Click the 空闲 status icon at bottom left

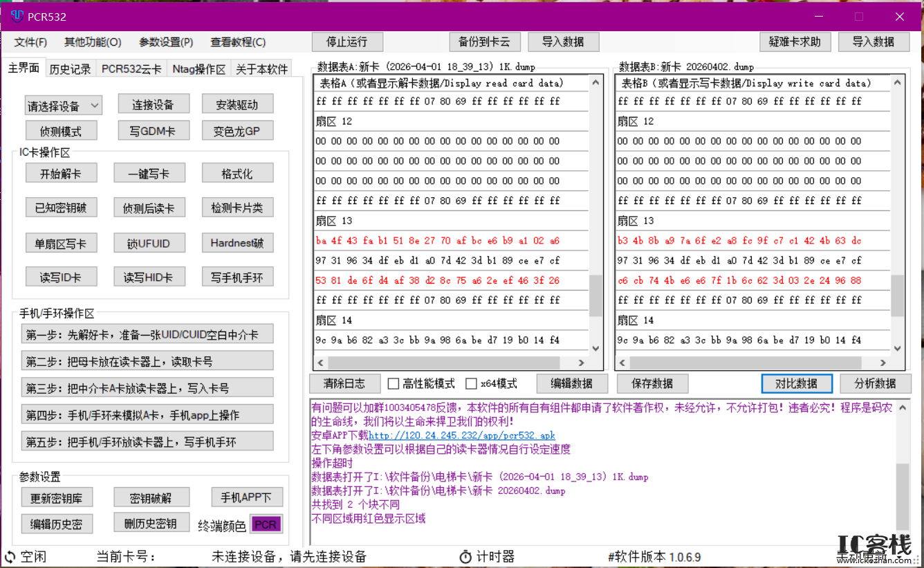[9, 556]
